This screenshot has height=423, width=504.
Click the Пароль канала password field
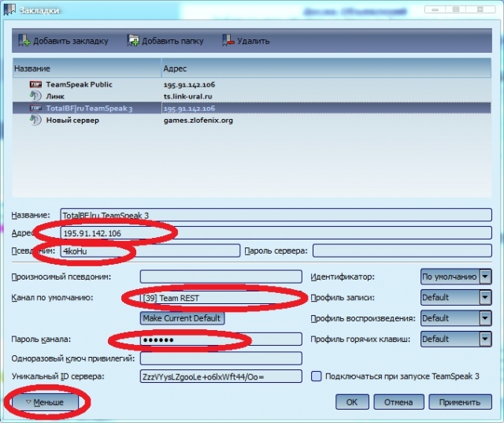point(220,339)
